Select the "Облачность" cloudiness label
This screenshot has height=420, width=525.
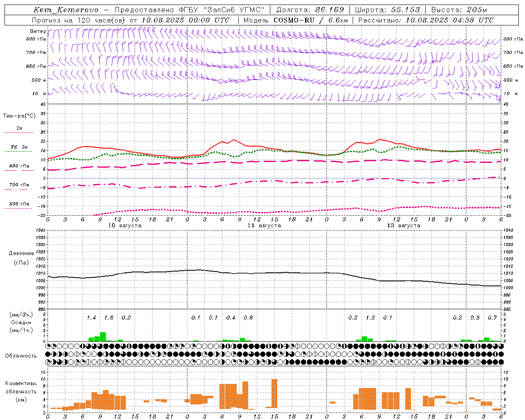(x=21, y=356)
